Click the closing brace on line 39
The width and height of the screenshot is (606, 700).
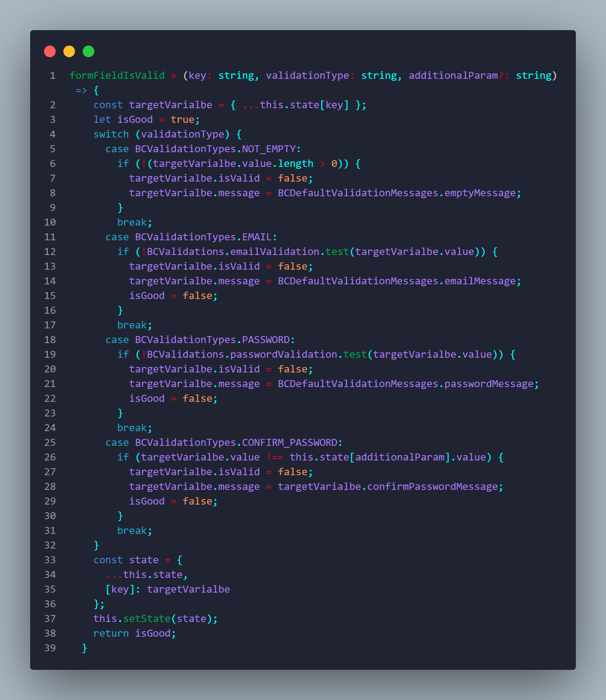tap(85, 648)
